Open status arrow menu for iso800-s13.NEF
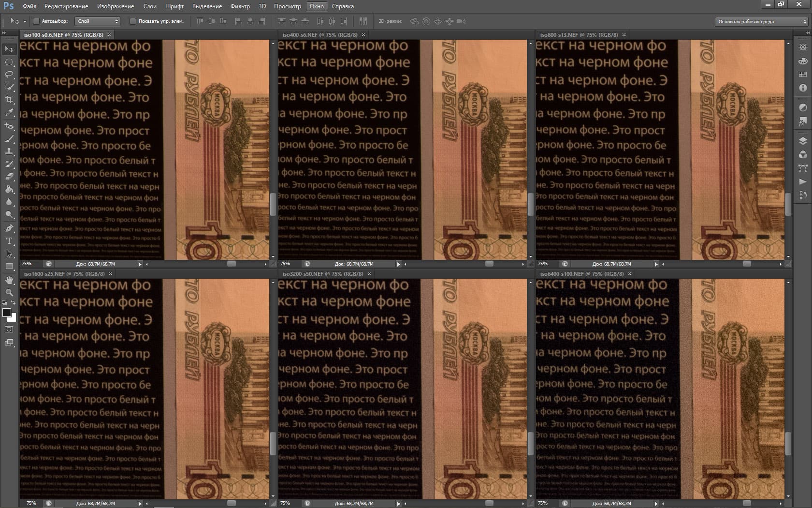 656,264
